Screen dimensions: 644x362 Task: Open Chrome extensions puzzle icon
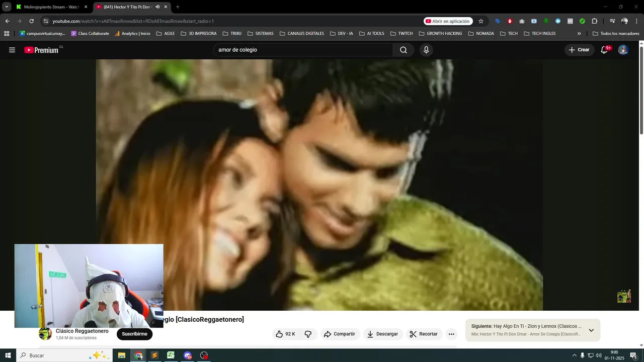tap(594, 21)
